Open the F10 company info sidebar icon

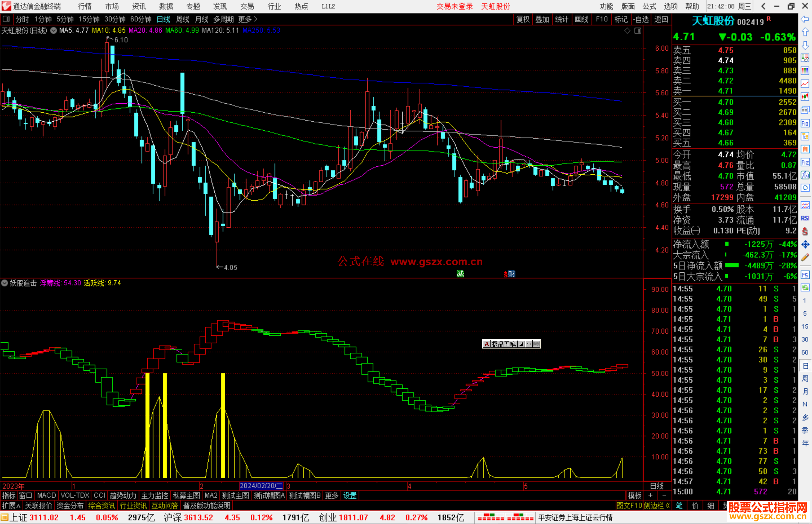point(805,123)
